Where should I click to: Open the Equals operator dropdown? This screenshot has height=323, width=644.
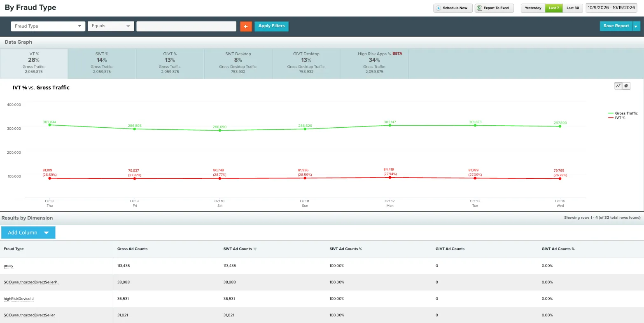(111, 26)
